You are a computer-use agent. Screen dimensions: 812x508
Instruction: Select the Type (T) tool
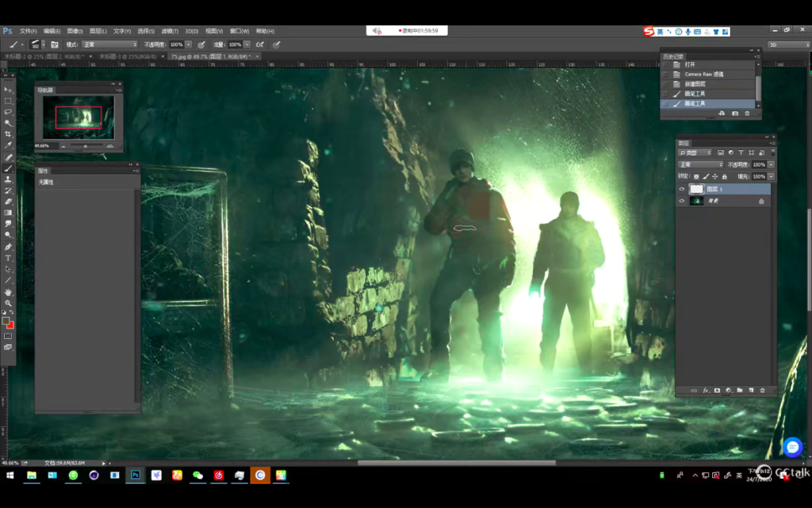9,258
